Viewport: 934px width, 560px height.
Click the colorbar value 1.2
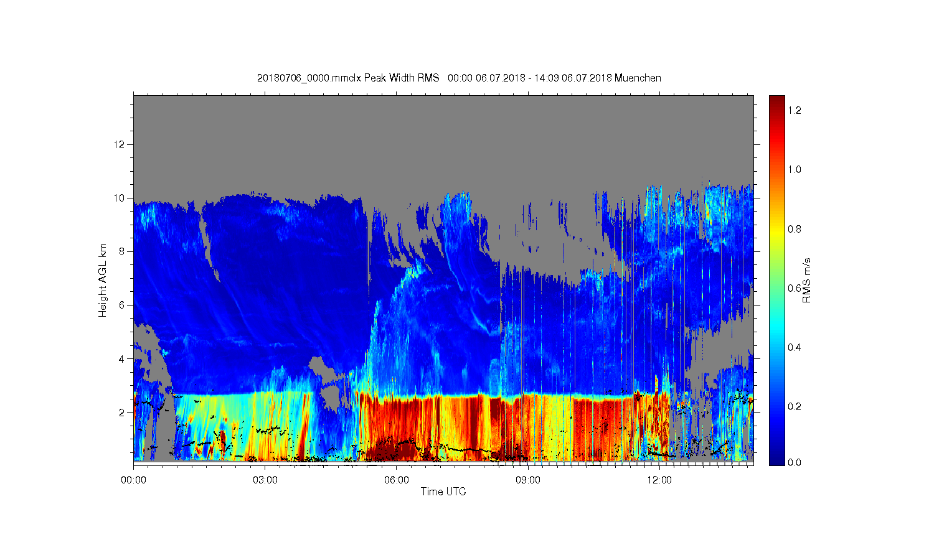pos(794,110)
